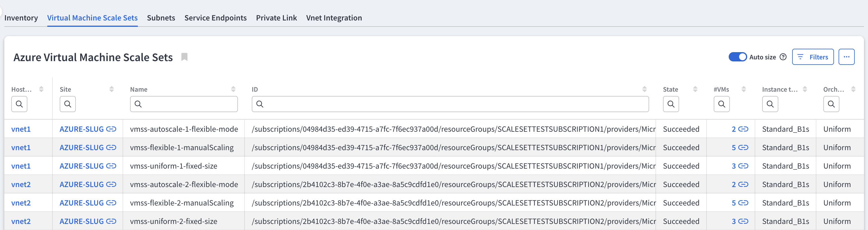Sort the table by Site column
This screenshot has height=230, width=868.
112,89
